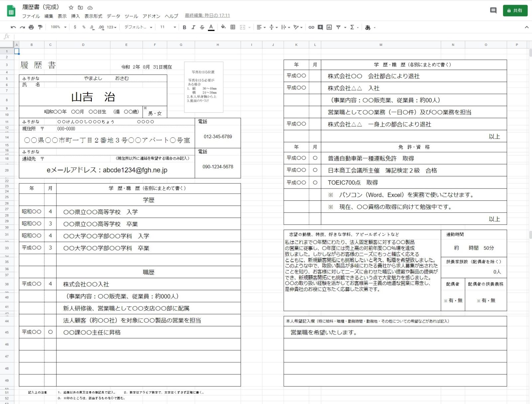
Task: Open the font family dropdown
Action: 138,27
